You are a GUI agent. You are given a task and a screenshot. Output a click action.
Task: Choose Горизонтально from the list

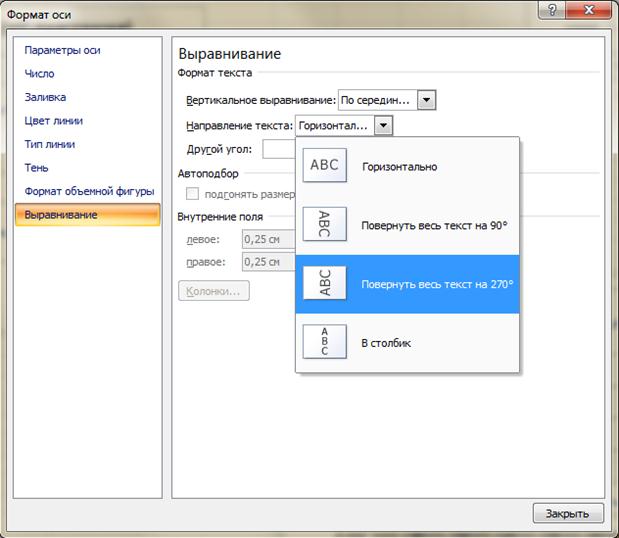pos(407,166)
